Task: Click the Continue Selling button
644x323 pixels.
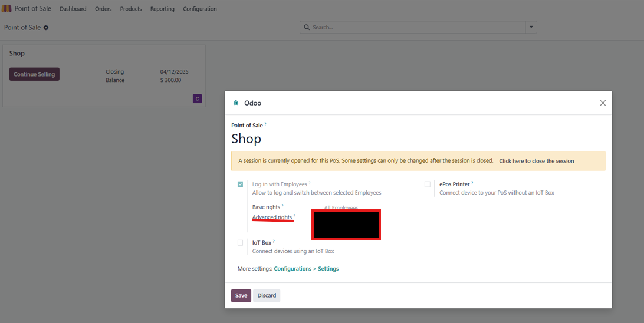Action: (x=34, y=74)
